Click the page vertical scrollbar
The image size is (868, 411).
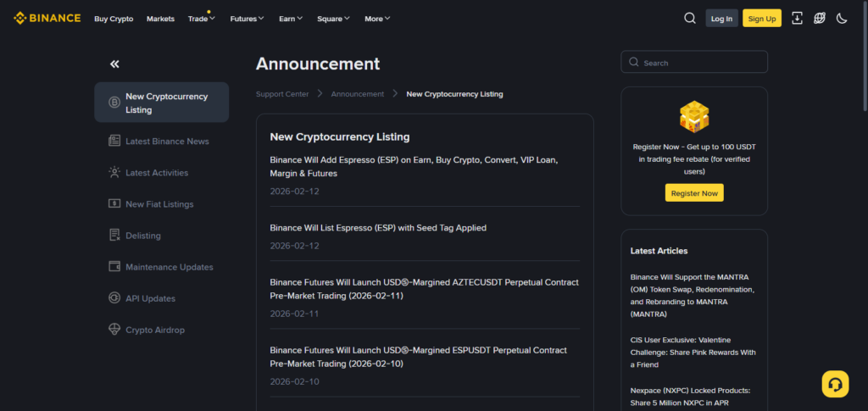[865, 55]
